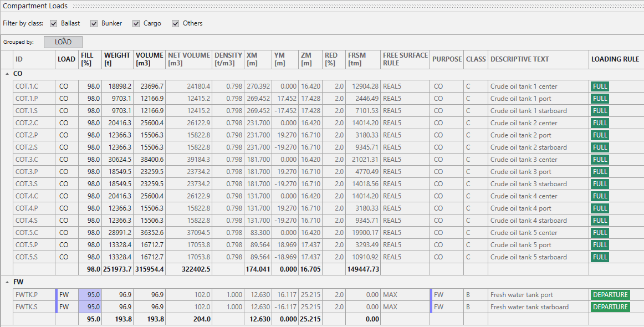Click the FULL loading rule of COT.2.P

(x=600, y=135)
